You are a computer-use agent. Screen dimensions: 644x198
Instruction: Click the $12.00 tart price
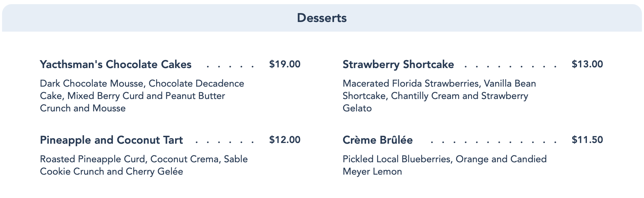(285, 140)
